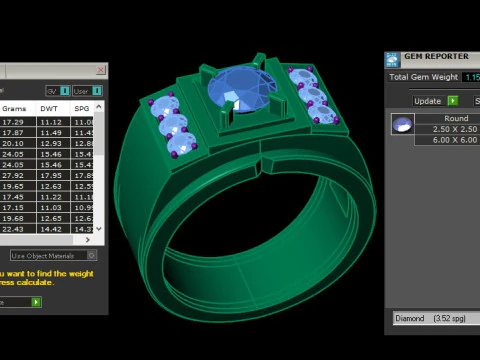The image size is (480, 360).
Task: Click the Round gem shape row
Action: (x=447, y=118)
